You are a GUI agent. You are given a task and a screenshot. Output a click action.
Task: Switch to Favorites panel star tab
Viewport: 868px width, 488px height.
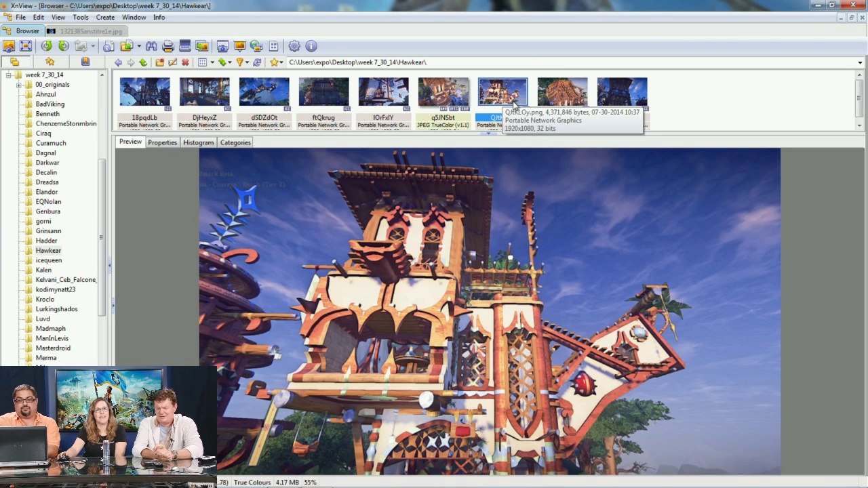click(x=50, y=62)
